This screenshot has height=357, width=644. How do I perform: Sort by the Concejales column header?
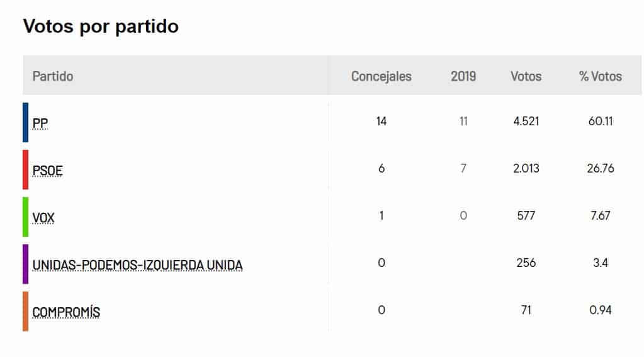[381, 76]
